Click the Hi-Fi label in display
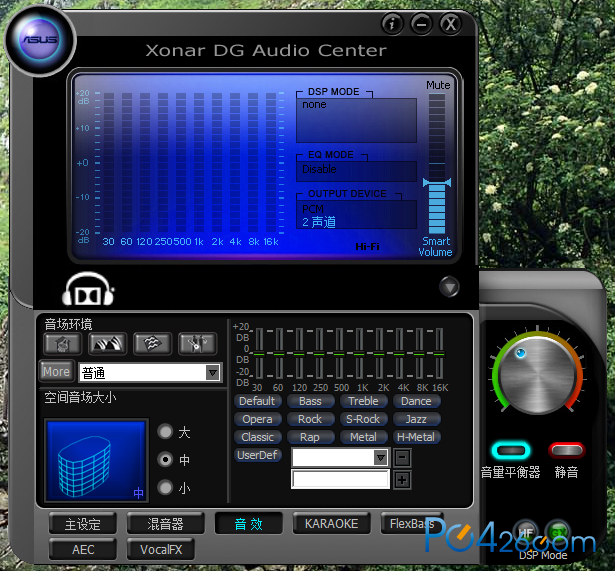615x571 pixels. 367,246
